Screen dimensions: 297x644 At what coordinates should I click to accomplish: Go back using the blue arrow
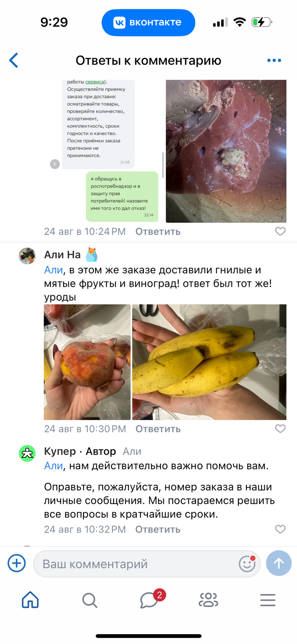(14, 60)
